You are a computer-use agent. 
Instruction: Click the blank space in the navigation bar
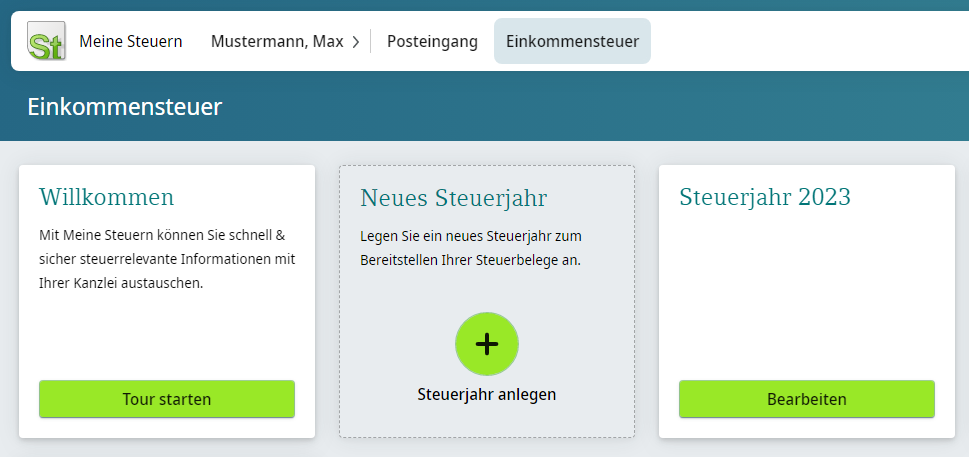800,41
